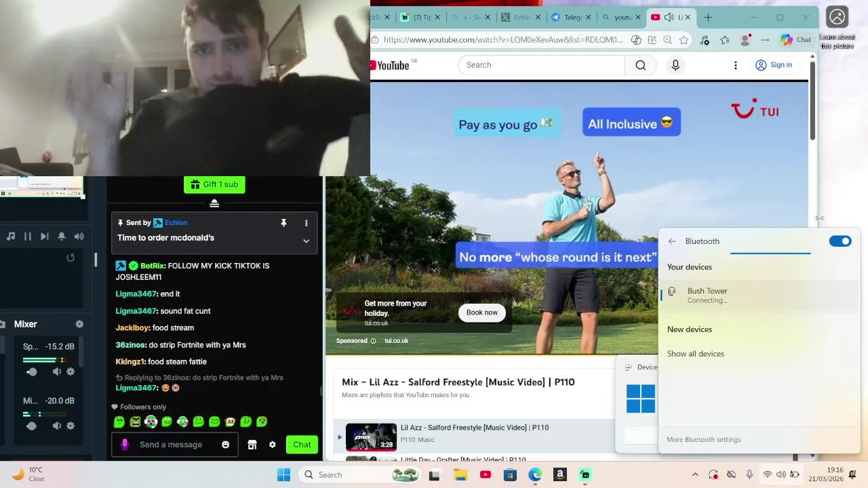Start YouTube voice search microphone
868x488 pixels.
point(675,65)
